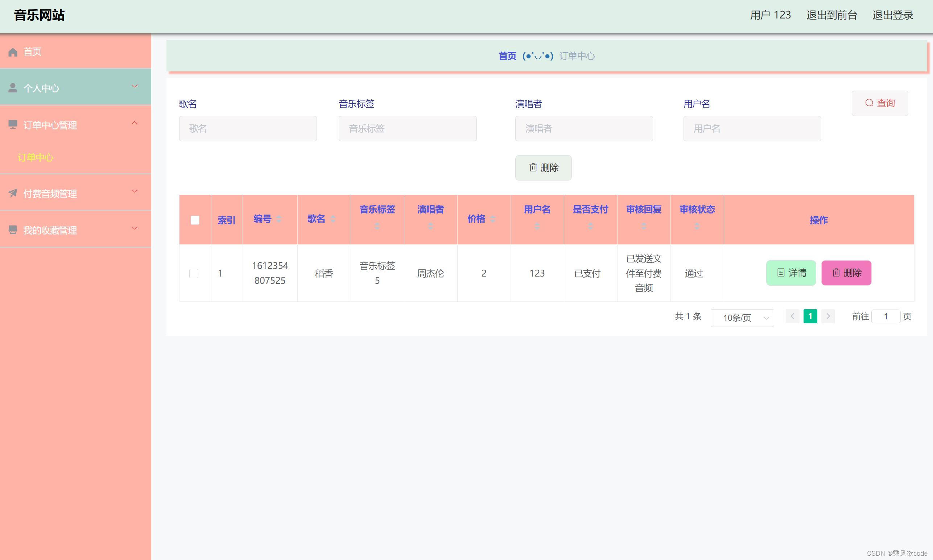
Task: Sort the table by 编号 column arrows
Action: coord(279,219)
